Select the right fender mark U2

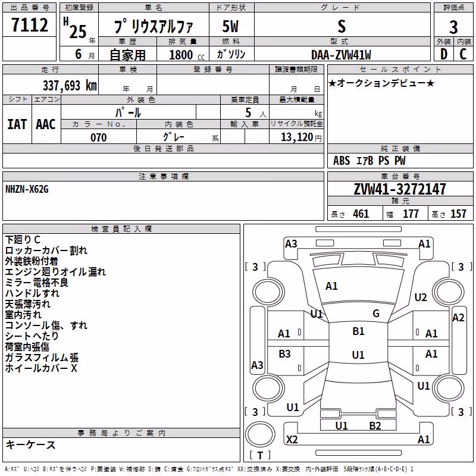pos(421,297)
